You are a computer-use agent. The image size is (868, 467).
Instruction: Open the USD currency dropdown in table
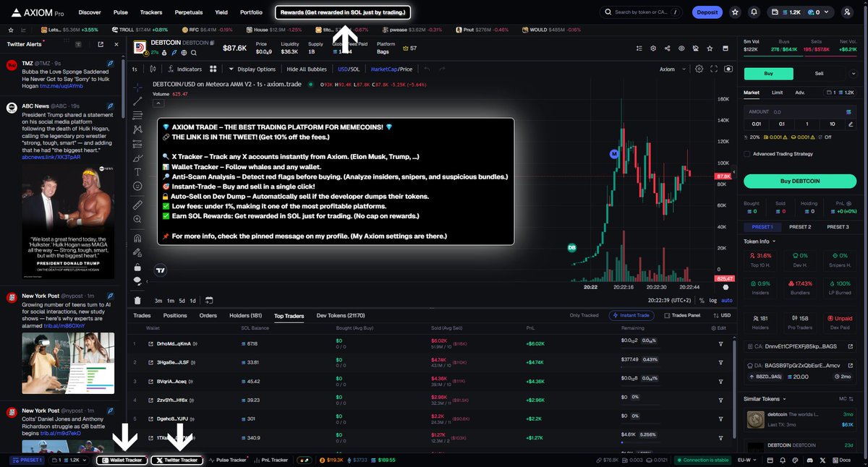coord(720,315)
